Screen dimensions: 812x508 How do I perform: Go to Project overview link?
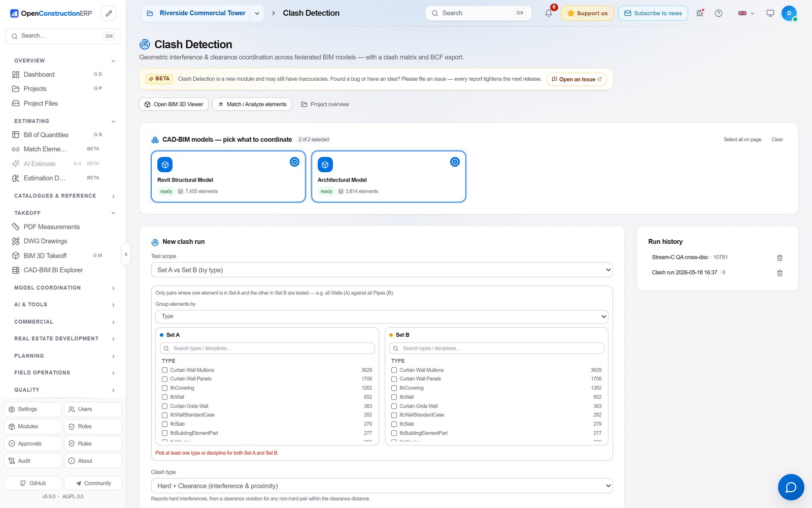(325, 104)
